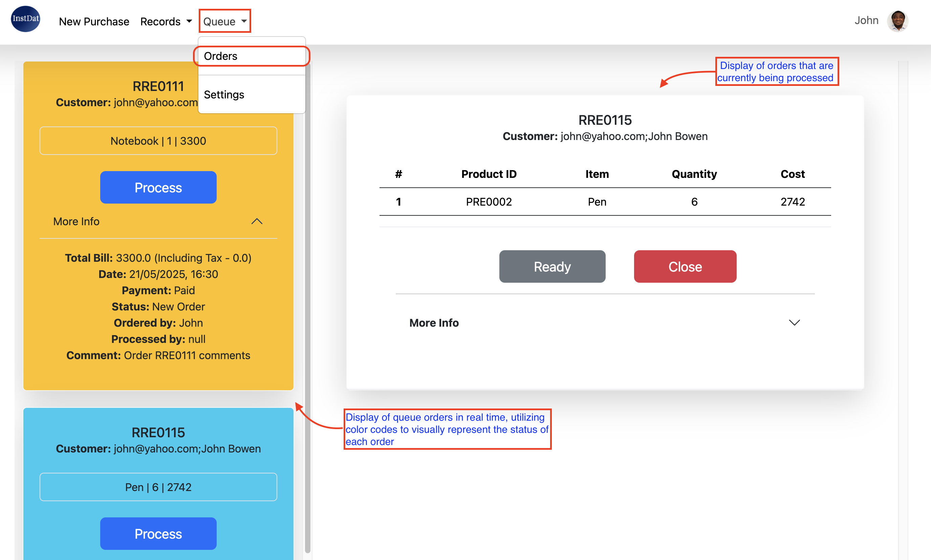931x560 pixels.
Task: Click the InstDat logo icon
Action: pos(25,19)
